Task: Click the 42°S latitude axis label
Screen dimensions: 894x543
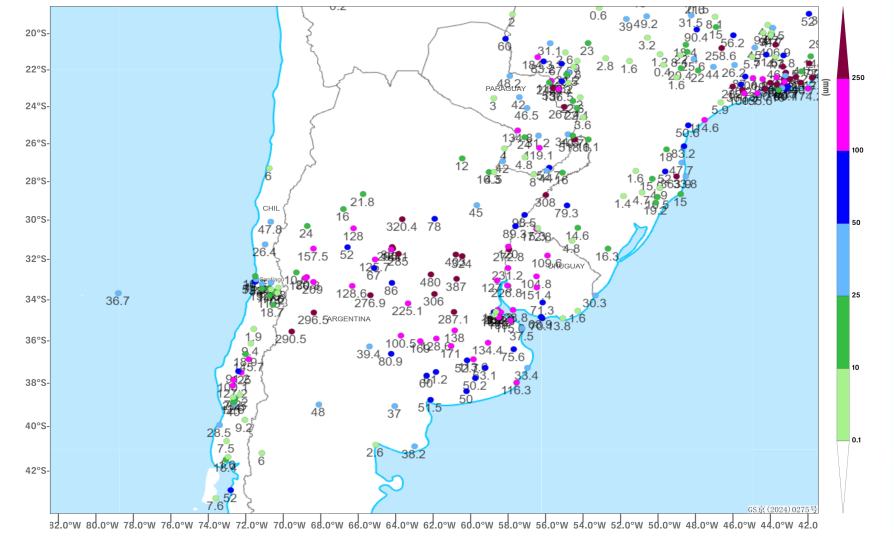Action: (37, 471)
